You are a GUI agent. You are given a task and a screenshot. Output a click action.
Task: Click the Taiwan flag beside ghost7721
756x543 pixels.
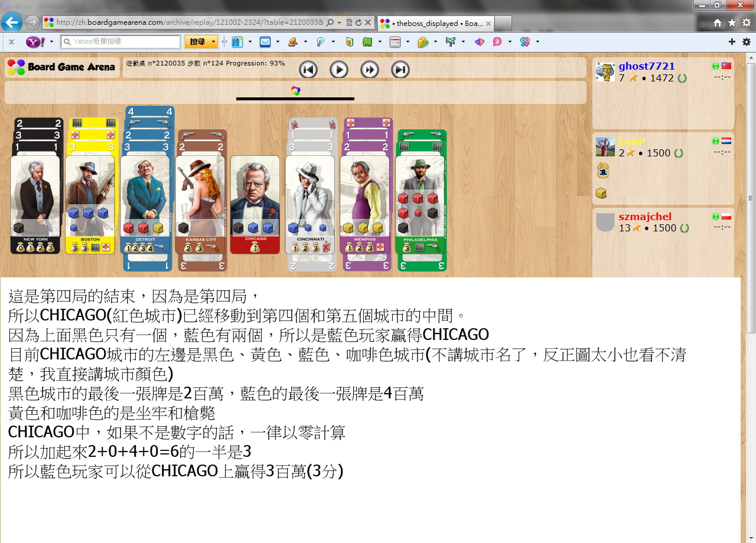coord(726,66)
